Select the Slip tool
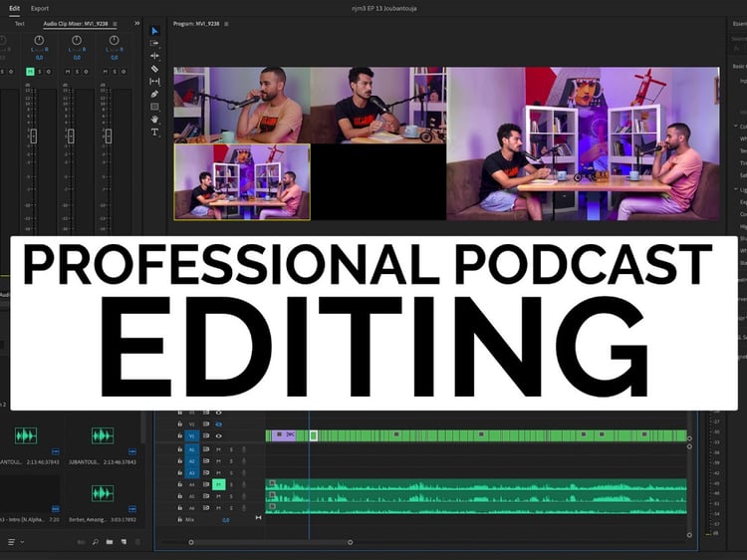 coord(154,82)
